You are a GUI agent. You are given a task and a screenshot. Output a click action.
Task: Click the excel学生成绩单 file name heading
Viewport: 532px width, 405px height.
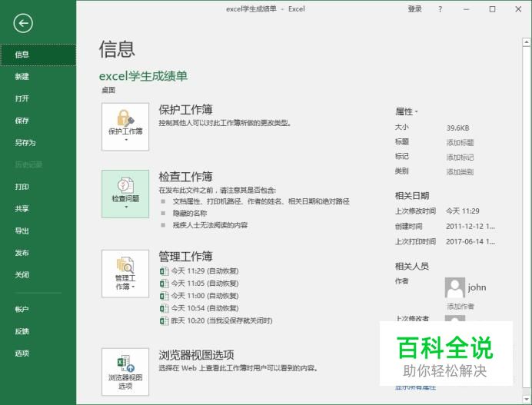point(143,76)
